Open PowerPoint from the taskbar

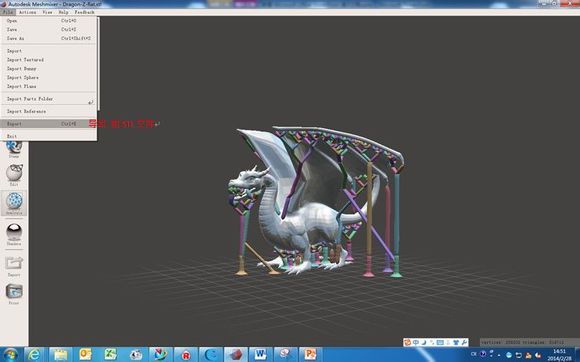tap(310, 355)
